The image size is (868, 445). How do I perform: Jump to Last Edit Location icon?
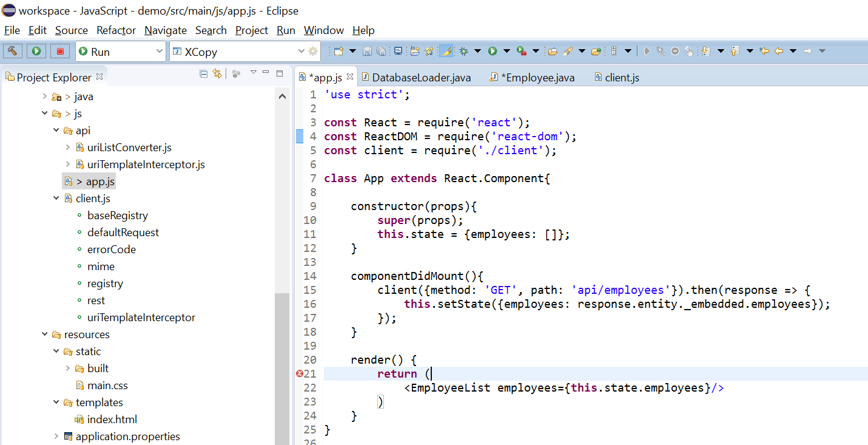pyautogui.click(x=764, y=51)
